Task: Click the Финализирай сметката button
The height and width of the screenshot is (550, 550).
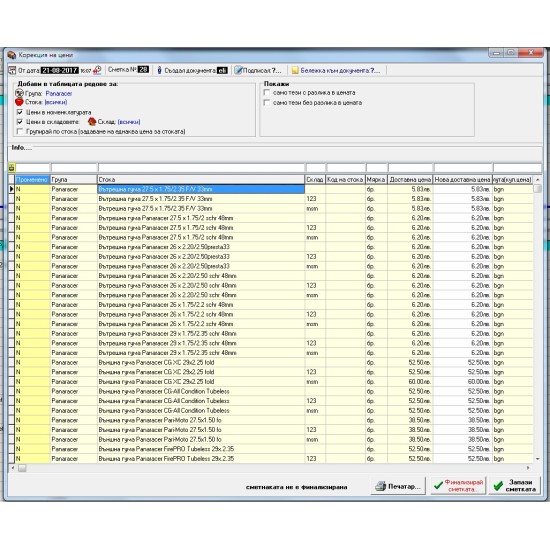Action: pyautogui.click(x=458, y=486)
